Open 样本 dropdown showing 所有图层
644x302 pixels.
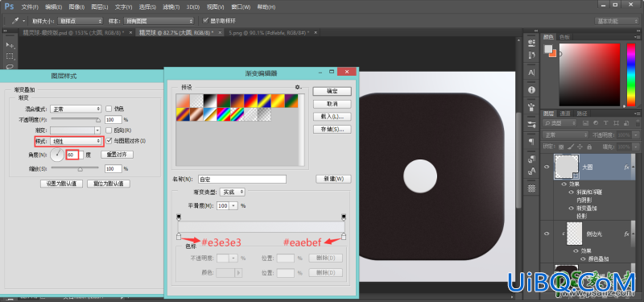tap(159, 21)
